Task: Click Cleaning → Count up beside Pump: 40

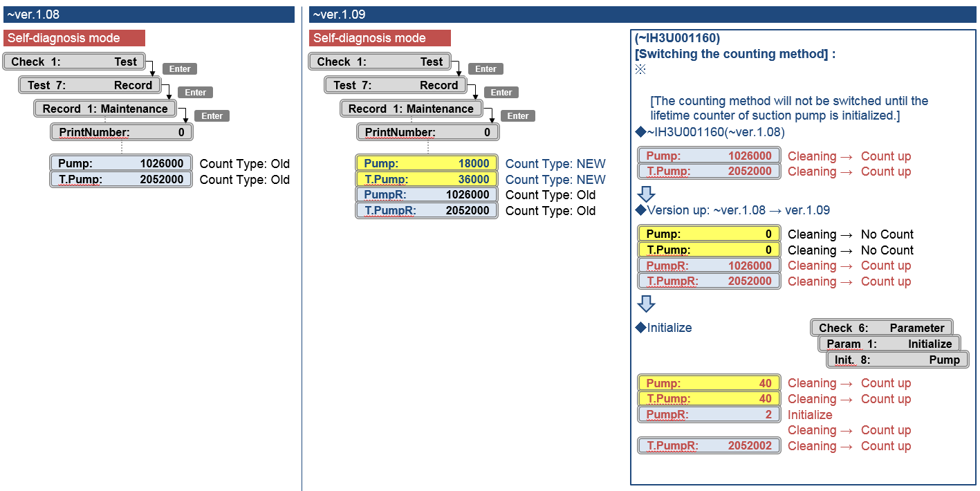Action: (x=849, y=383)
